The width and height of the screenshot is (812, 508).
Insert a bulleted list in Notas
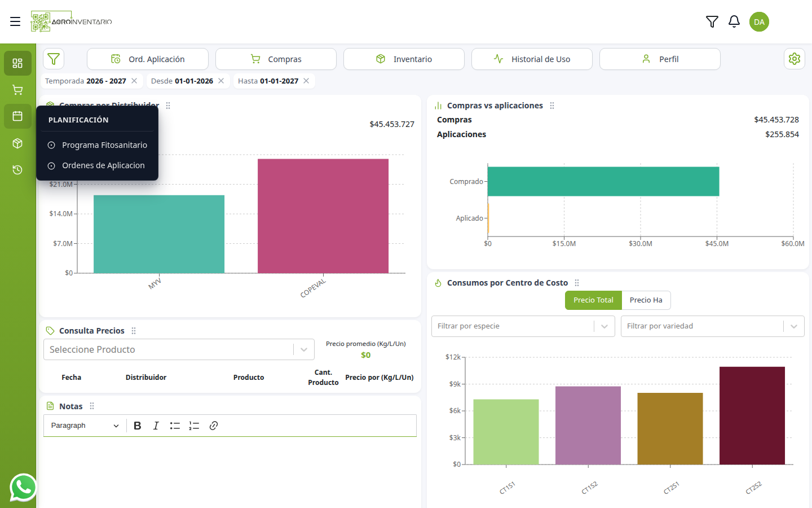pyautogui.click(x=175, y=426)
